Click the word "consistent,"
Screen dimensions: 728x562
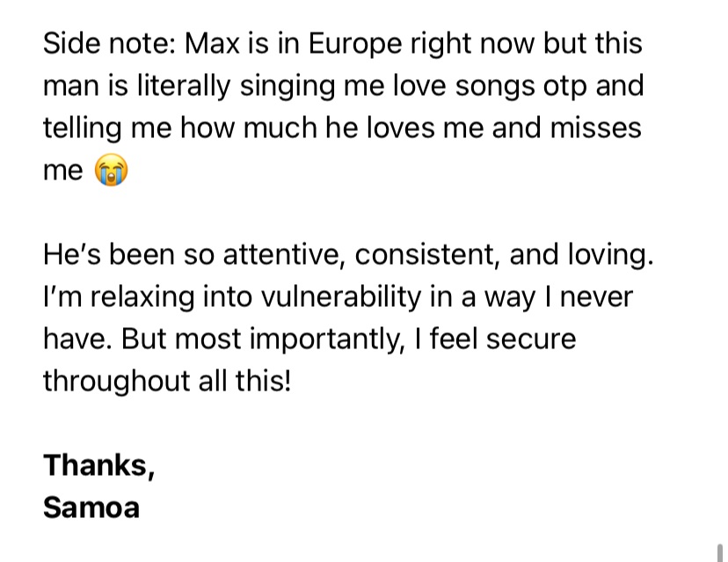(427, 254)
